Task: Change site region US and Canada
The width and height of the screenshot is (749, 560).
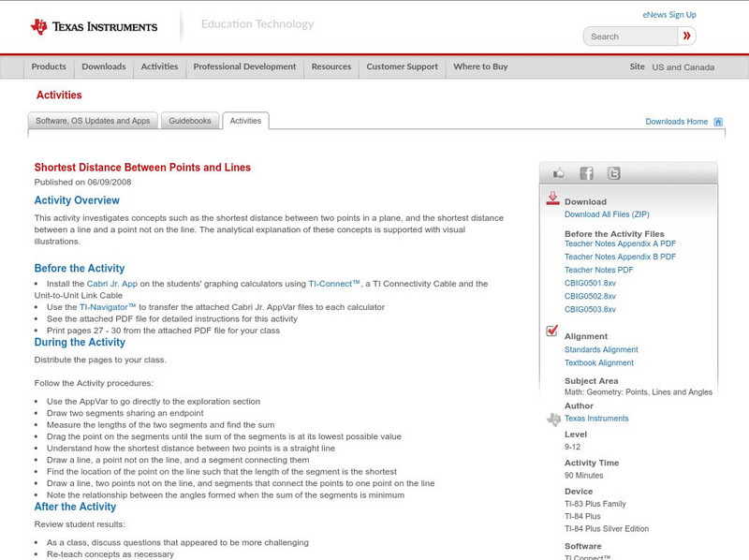Action: pyautogui.click(x=683, y=67)
